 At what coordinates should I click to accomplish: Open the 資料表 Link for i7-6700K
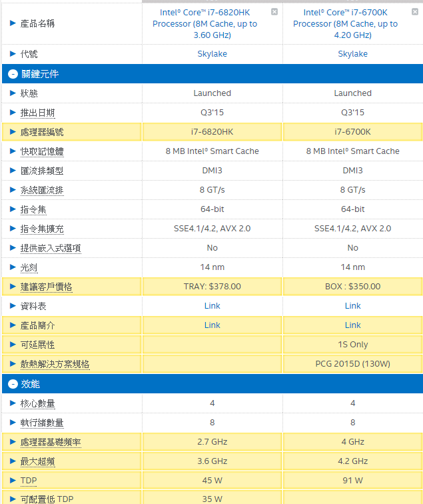[352, 306]
